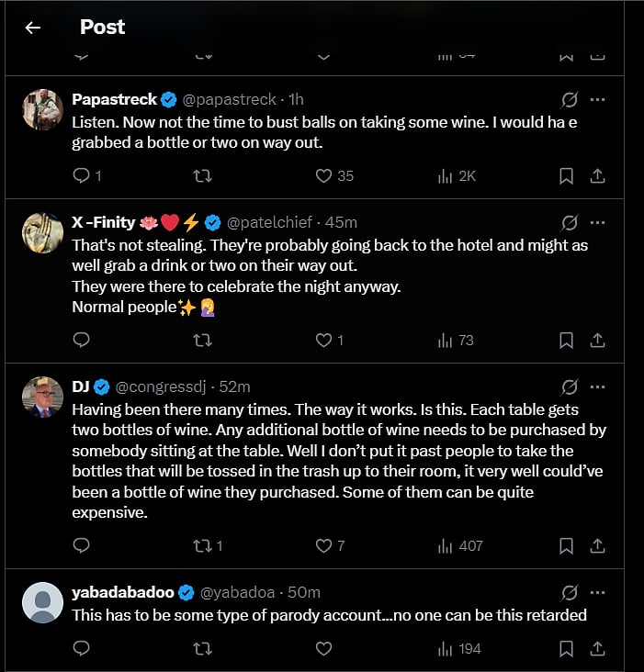
Task: Share Papastreck's post
Action: point(596,175)
